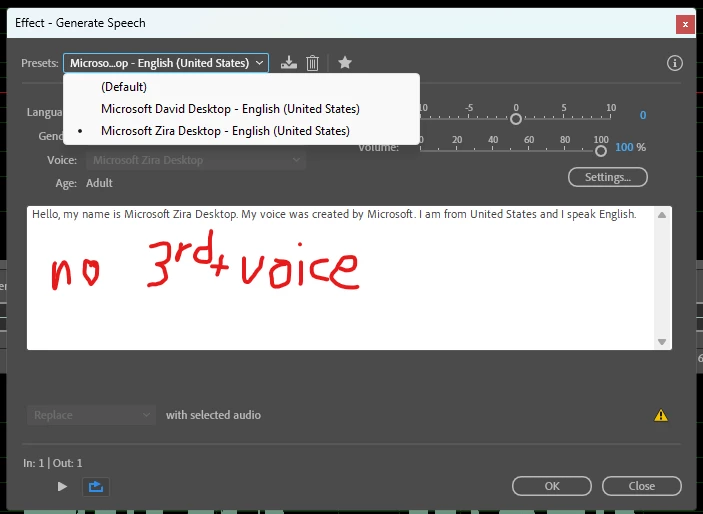The image size is (703, 514).
Task: Open the effect info icon
Action: click(x=674, y=63)
